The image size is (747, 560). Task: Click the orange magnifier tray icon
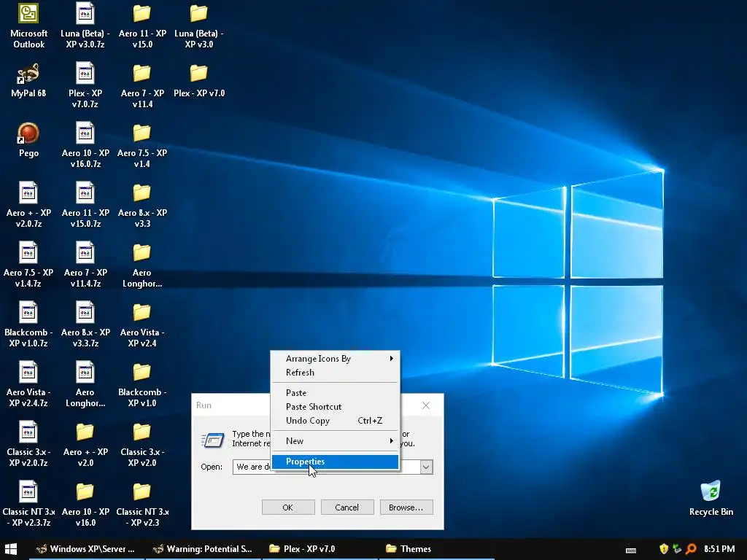[x=691, y=549]
